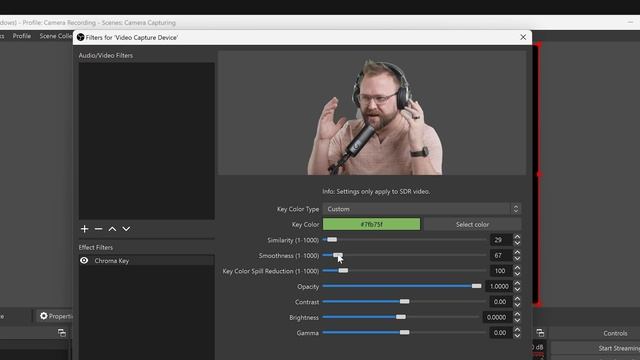
Task: Click the webcam preview in Filters dialog
Action: pyautogui.click(x=372, y=113)
